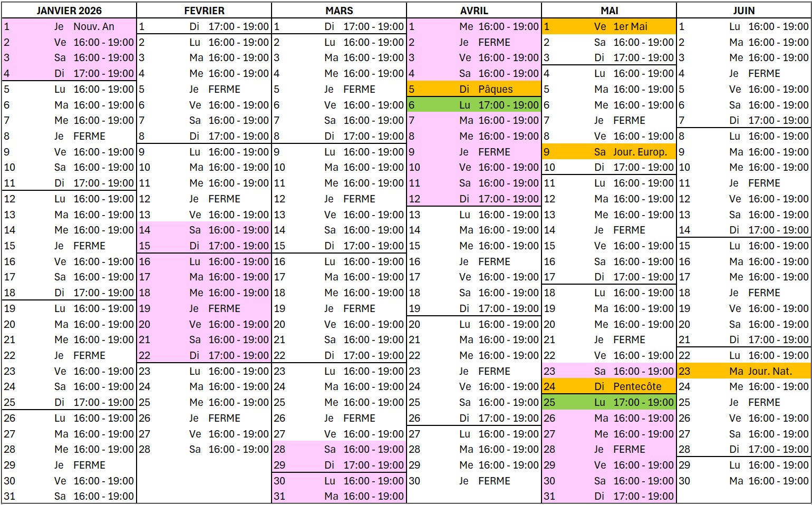Click the green May 25 hours cell
812x505 pixels.
pos(643,402)
